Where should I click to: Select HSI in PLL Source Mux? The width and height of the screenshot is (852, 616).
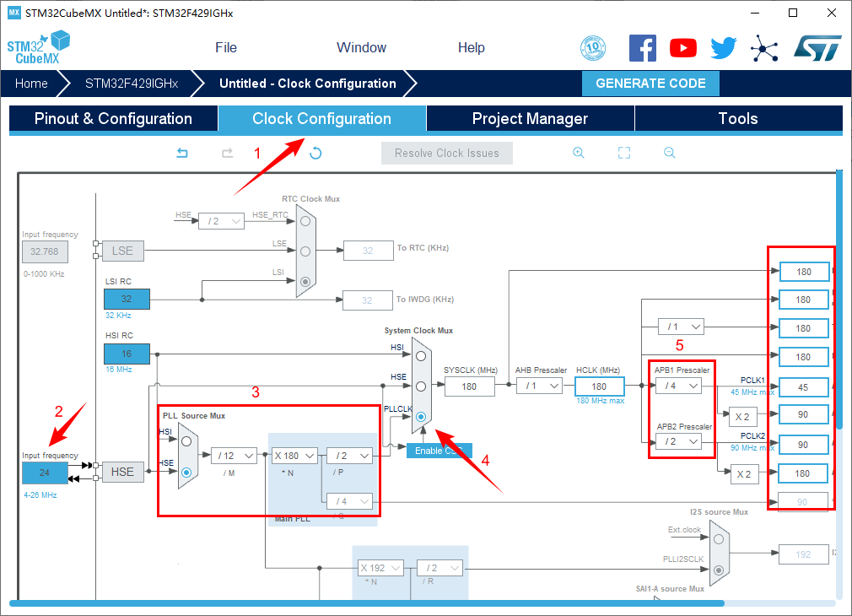[186, 440]
